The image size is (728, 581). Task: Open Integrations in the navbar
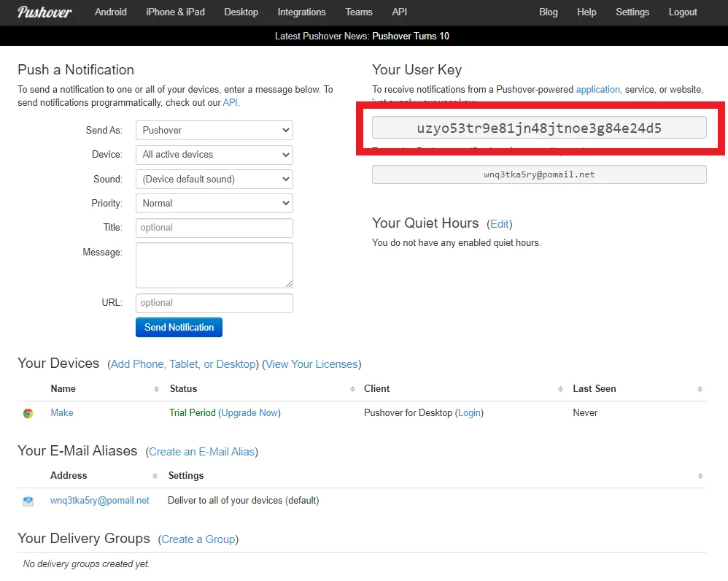click(302, 12)
